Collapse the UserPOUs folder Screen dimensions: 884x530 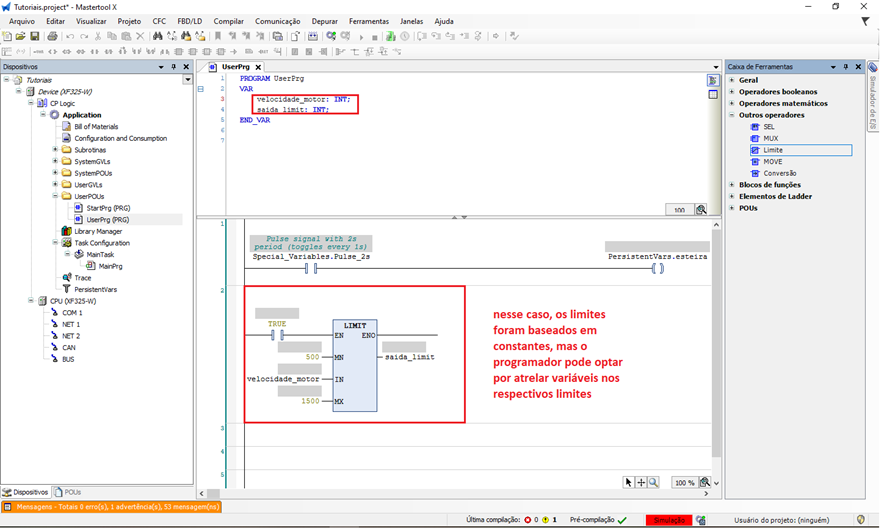click(55, 196)
